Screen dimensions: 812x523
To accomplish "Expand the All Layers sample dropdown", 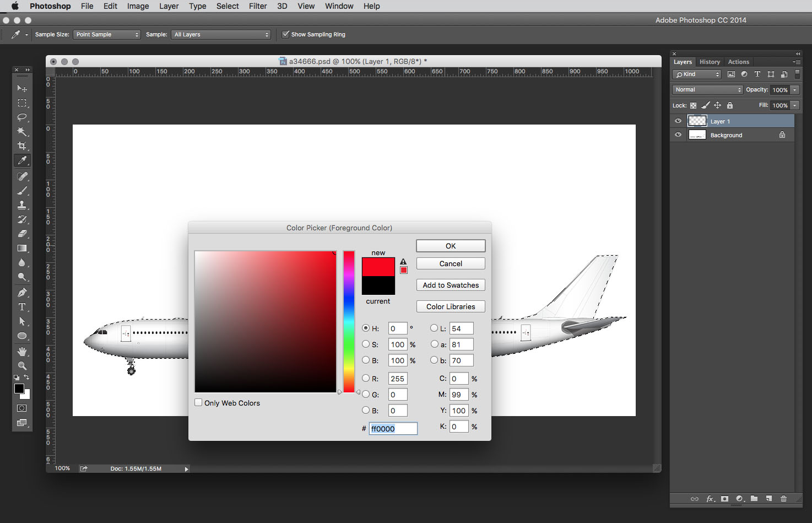I will pos(221,35).
